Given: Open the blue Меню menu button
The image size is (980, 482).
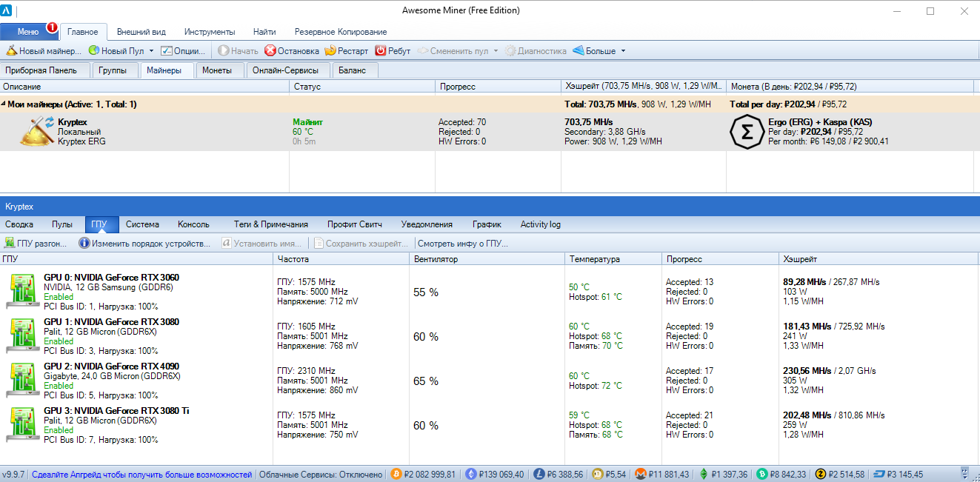Looking at the screenshot, I should coord(28,32).
